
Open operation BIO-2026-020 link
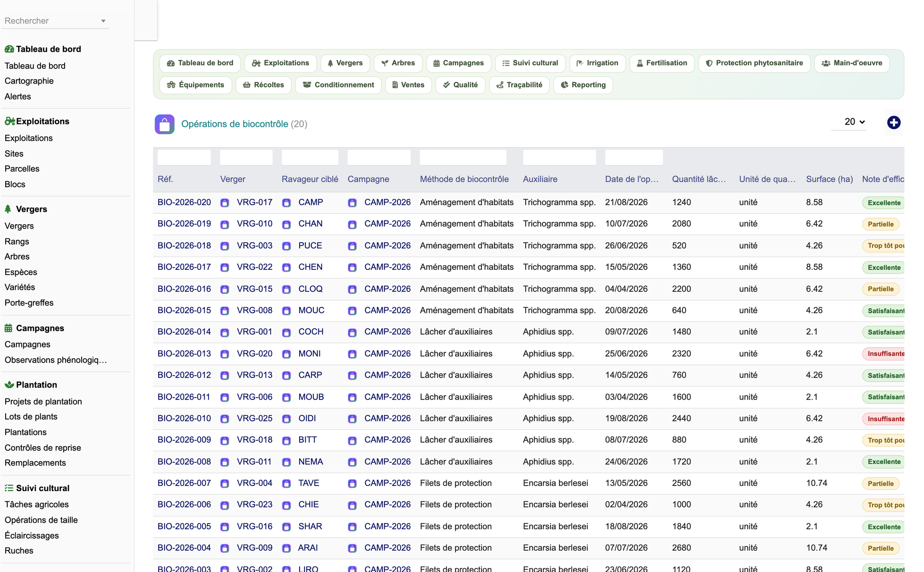pos(184,202)
